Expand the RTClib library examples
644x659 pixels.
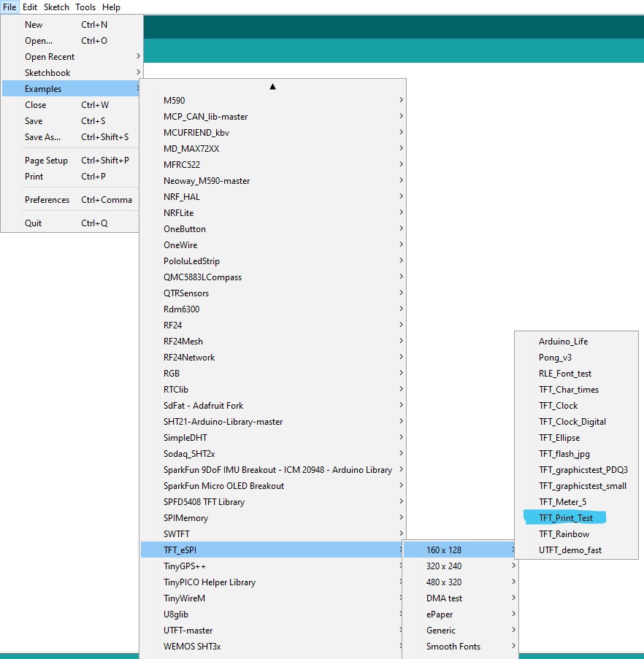[x=176, y=390]
